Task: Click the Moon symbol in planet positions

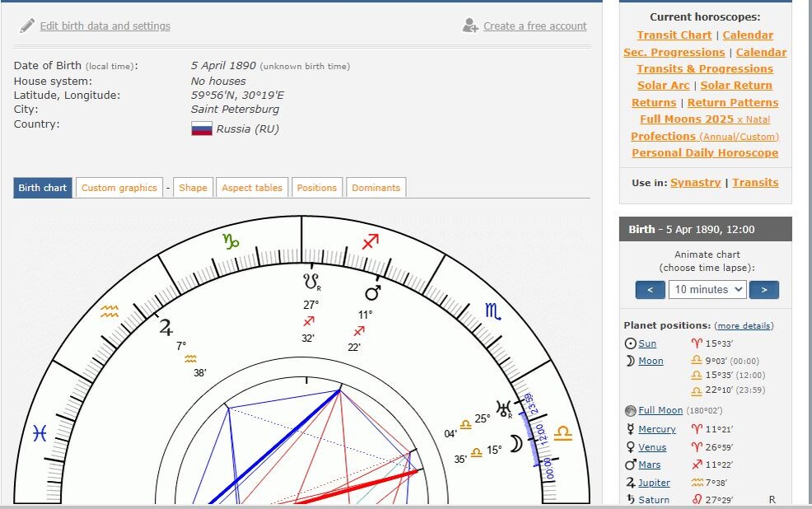Action: [630, 361]
